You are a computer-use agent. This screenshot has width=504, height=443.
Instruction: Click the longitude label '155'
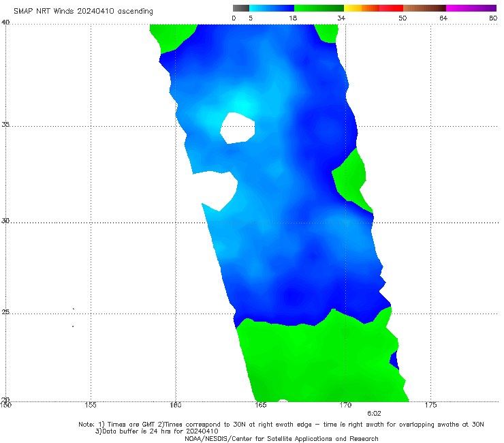91,405
